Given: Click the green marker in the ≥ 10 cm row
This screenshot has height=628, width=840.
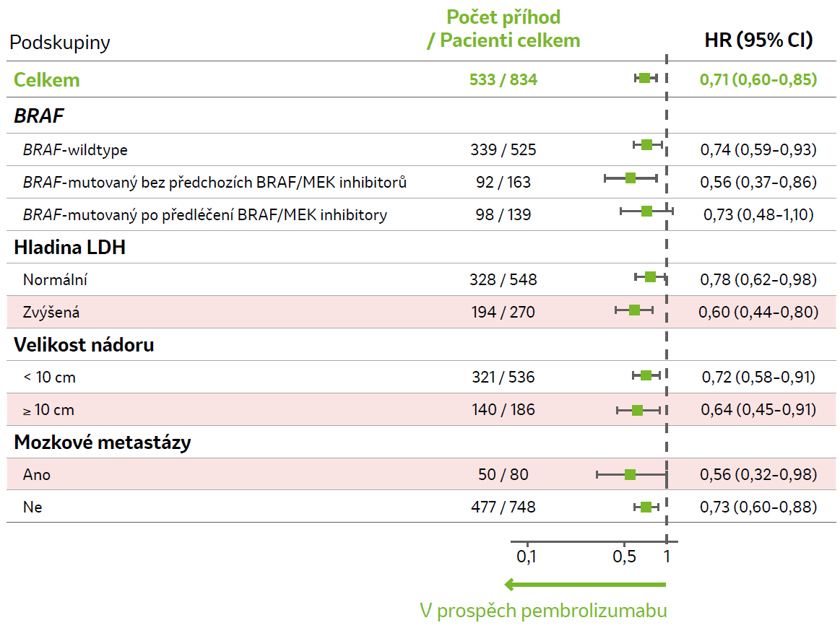Looking at the screenshot, I should (637, 410).
